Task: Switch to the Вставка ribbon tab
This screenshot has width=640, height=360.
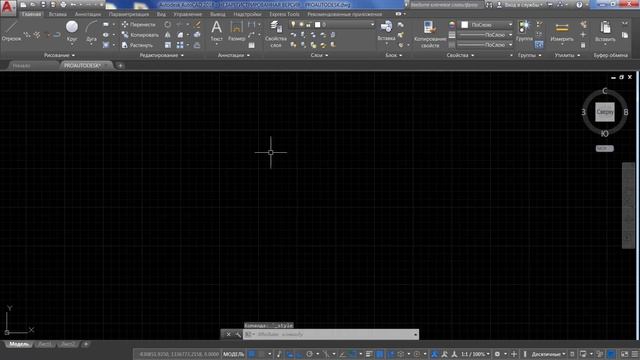Action: 58,14
